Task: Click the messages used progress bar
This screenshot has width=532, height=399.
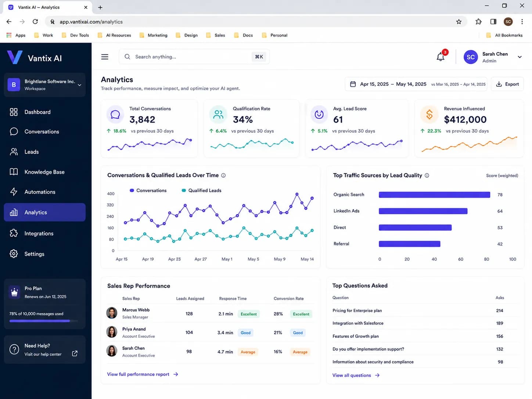Action: pyautogui.click(x=44, y=321)
